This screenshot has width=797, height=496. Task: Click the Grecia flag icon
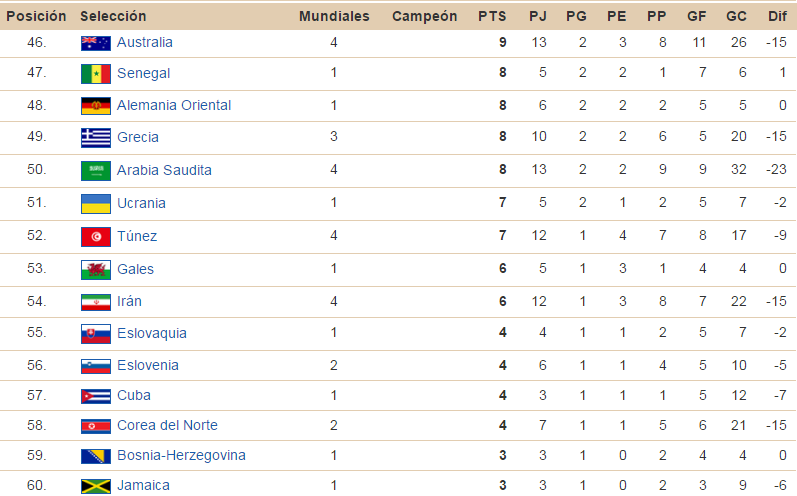pos(96,138)
